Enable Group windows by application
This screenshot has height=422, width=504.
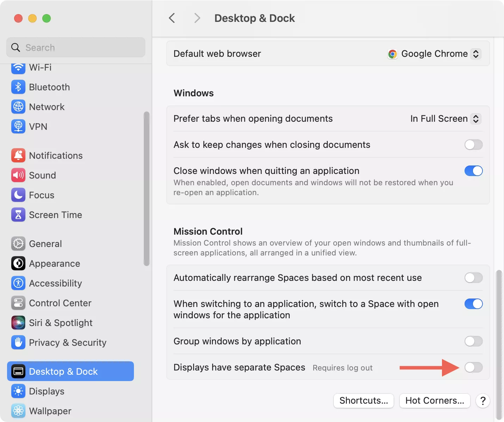(x=473, y=341)
